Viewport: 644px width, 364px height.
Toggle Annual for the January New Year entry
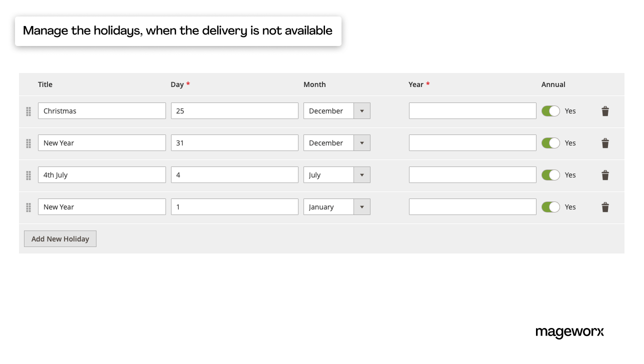tap(550, 206)
